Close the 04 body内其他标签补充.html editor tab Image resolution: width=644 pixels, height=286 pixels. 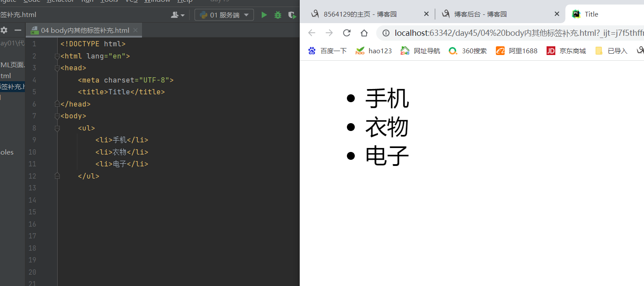tap(135, 30)
